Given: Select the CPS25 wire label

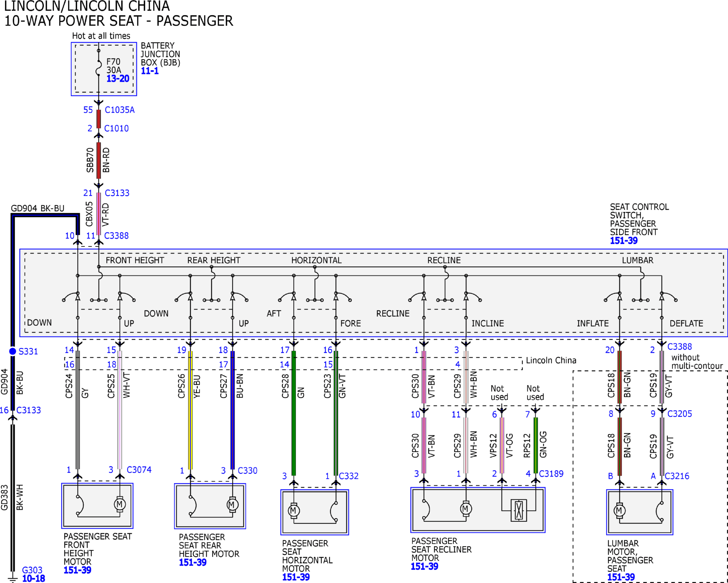Looking at the screenshot, I should [x=111, y=386].
